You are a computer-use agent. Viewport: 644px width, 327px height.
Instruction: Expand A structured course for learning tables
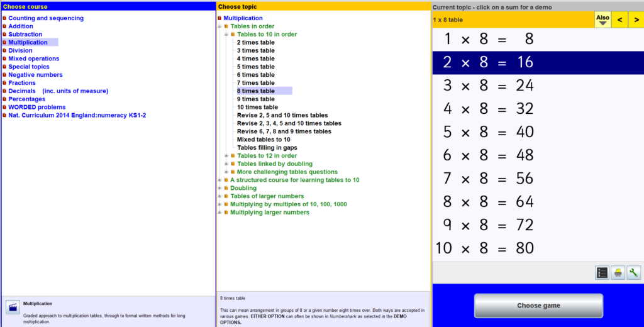pos(219,180)
